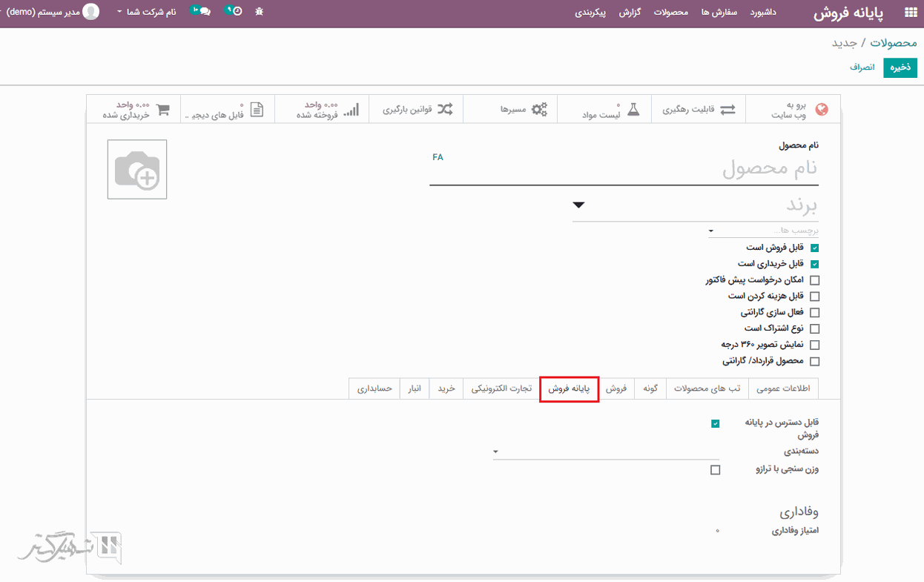Open the نام شرکت شما company dropdown
Viewport: 924px width, 582px height.
coord(147,13)
